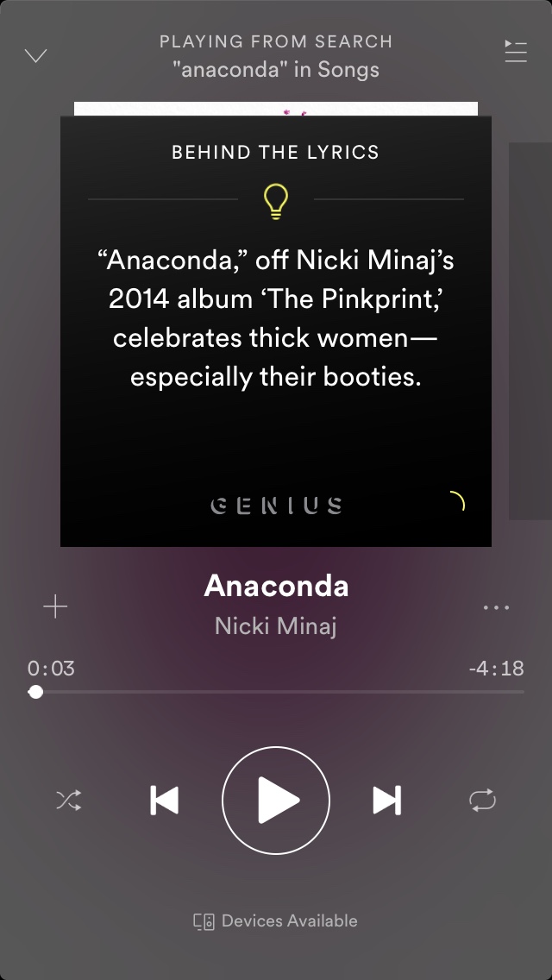552x980 pixels.
Task: Open Devices Available picker
Action: coord(276,921)
